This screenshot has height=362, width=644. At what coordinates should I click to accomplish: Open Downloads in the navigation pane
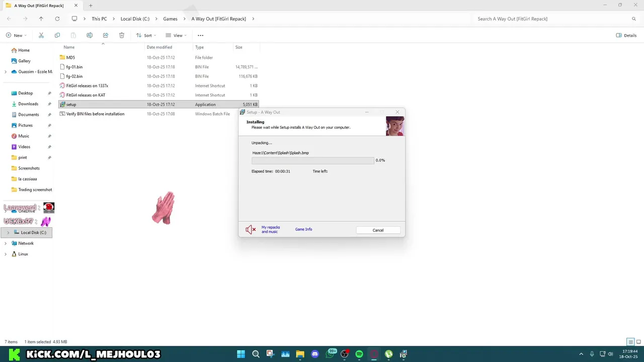point(28,104)
